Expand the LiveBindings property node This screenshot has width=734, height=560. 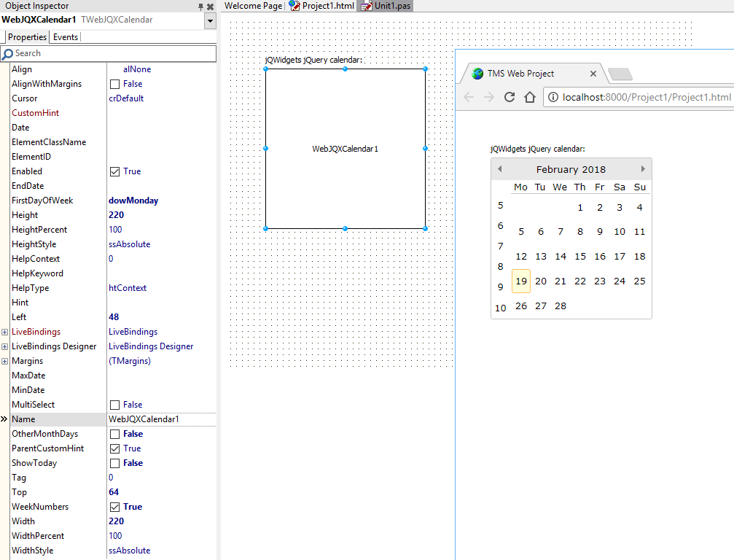[x=4, y=332]
